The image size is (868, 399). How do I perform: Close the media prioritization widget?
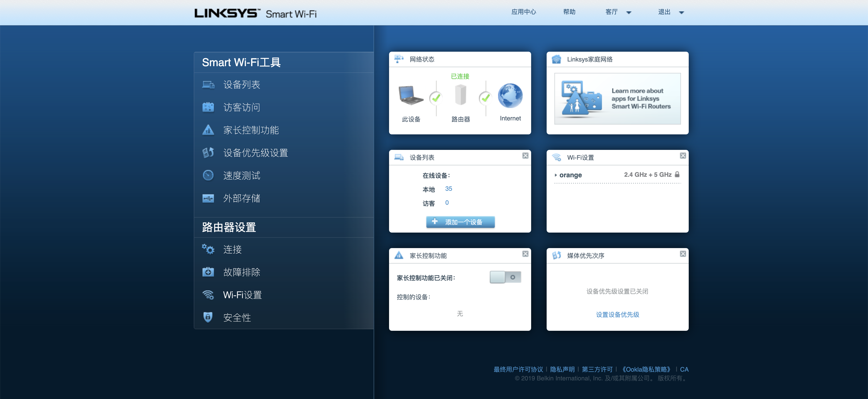pos(683,254)
